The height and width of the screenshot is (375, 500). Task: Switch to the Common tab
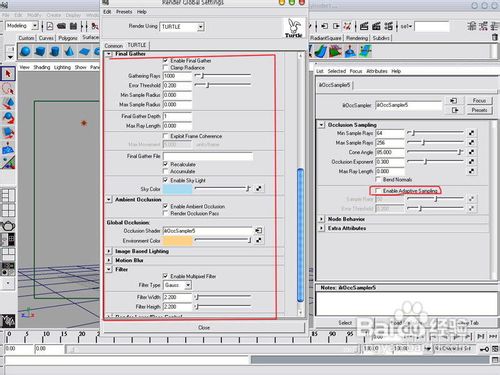[x=114, y=46]
